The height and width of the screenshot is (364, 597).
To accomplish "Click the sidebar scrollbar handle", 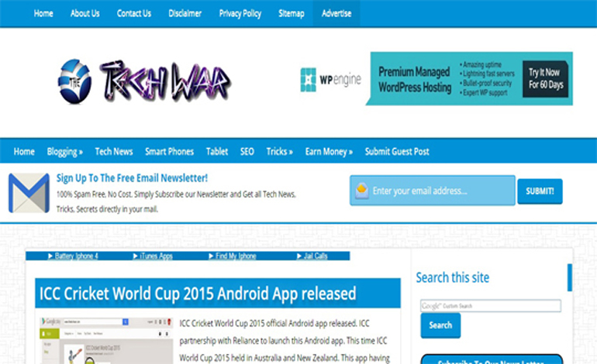I will [x=570, y=277].
